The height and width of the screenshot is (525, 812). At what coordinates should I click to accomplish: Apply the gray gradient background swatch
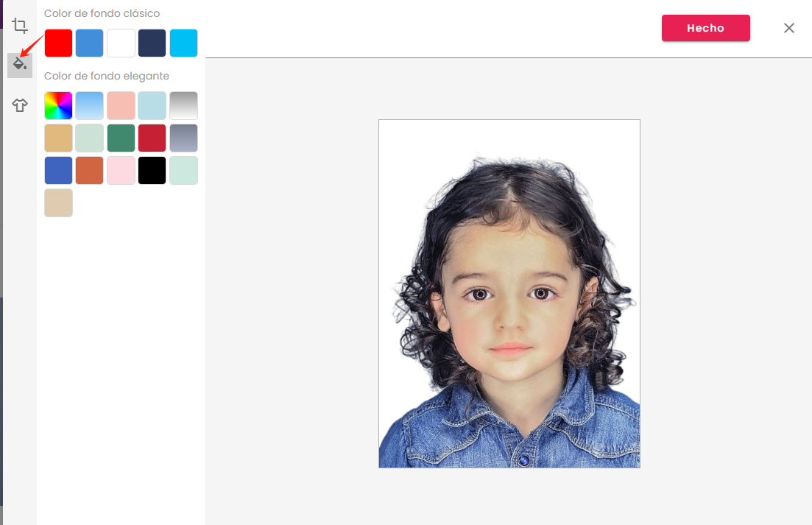point(184,105)
